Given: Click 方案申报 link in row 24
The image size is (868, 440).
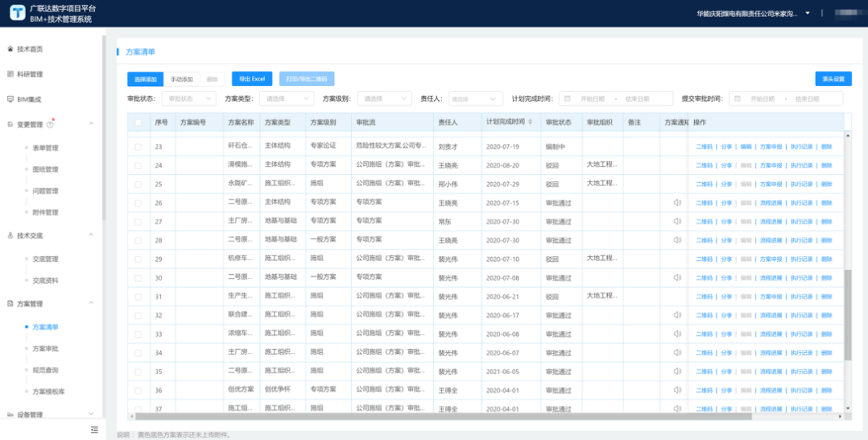Looking at the screenshot, I should [770, 166].
